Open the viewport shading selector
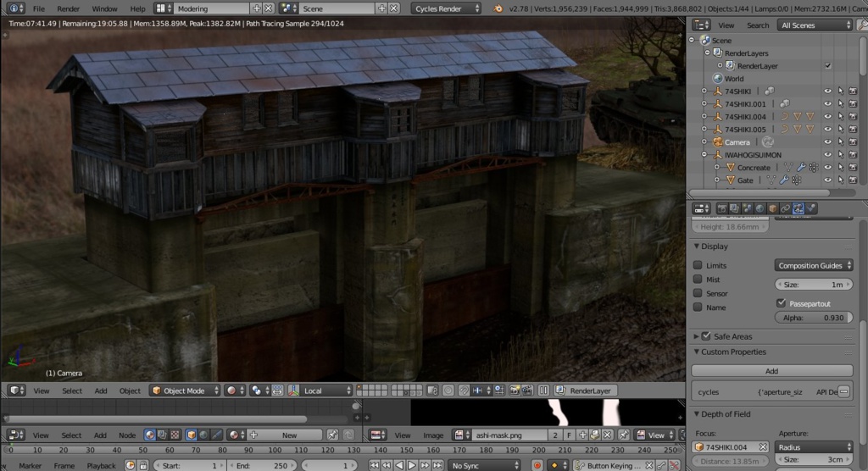Screen dimensions: 868x471 pyautogui.click(x=236, y=391)
